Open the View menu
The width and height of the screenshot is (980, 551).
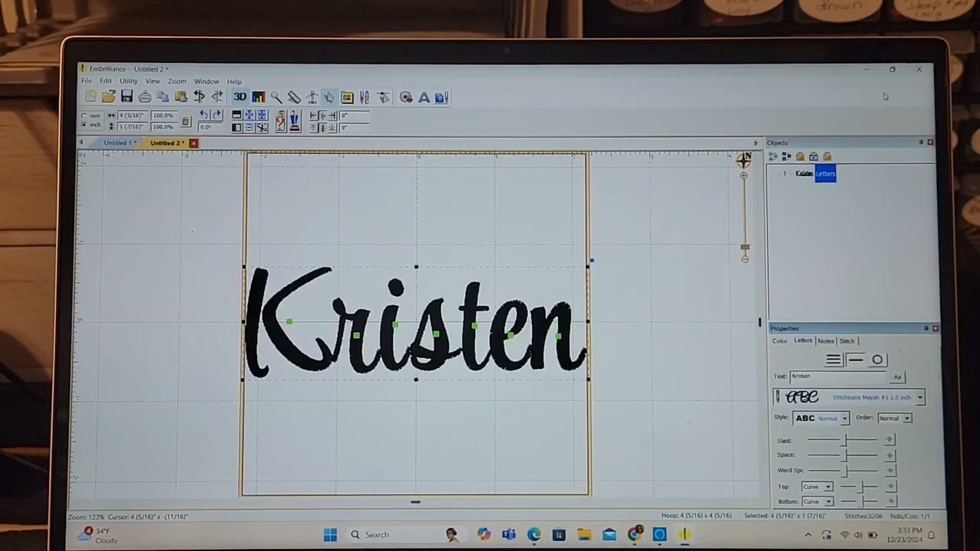tap(153, 81)
